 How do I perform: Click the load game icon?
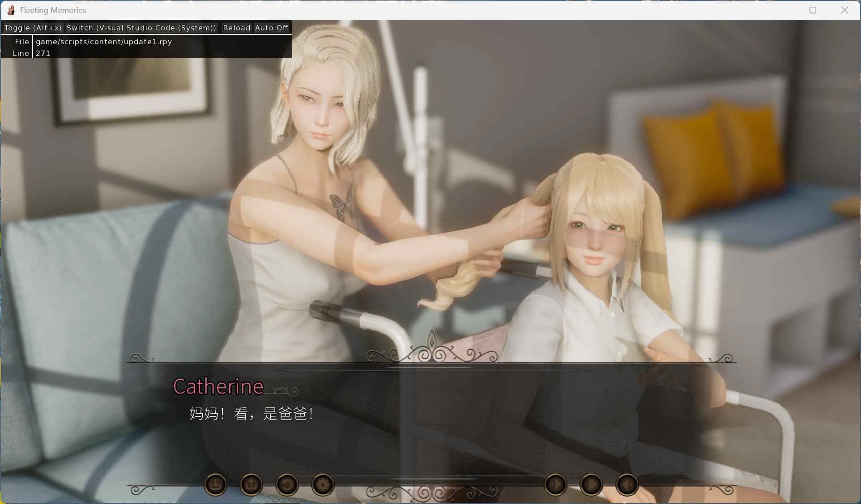pos(251,484)
